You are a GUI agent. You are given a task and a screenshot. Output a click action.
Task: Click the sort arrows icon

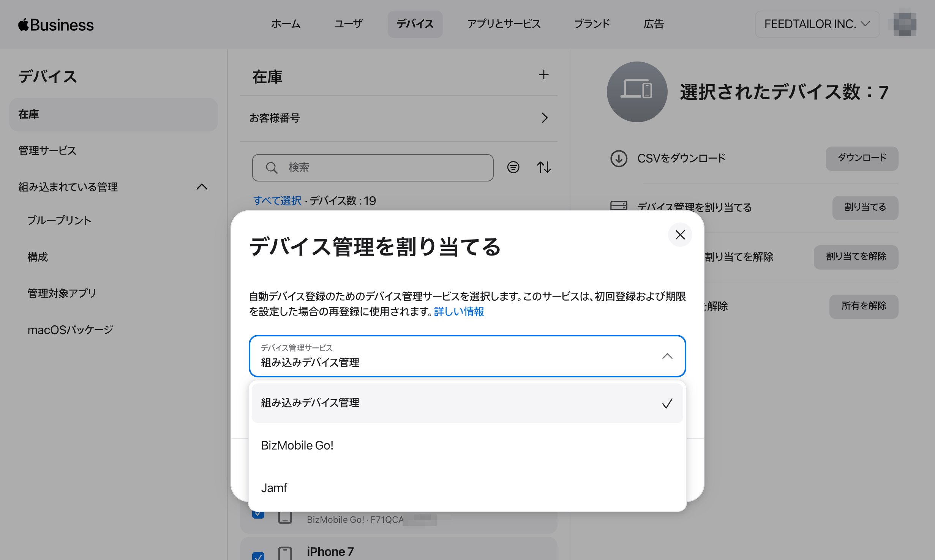point(544,167)
